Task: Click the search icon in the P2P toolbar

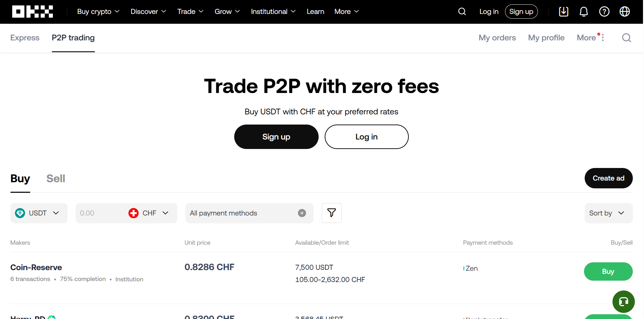Action: click(626, 38)
